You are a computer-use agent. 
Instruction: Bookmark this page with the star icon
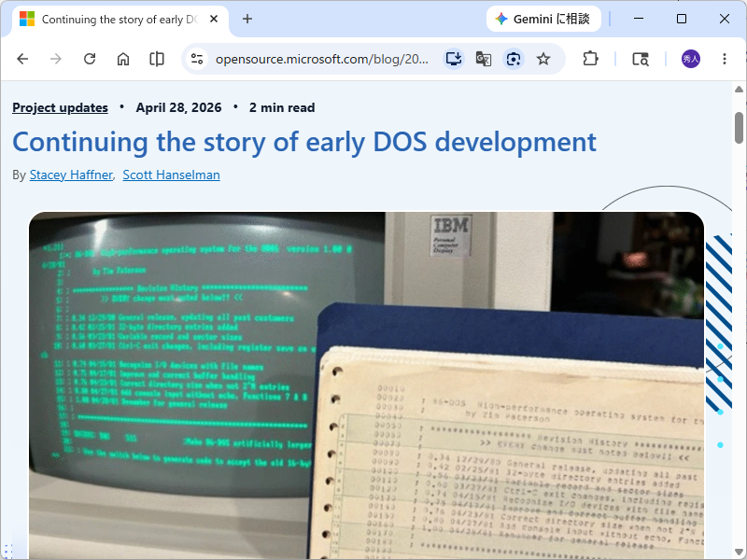pos(543,59)
